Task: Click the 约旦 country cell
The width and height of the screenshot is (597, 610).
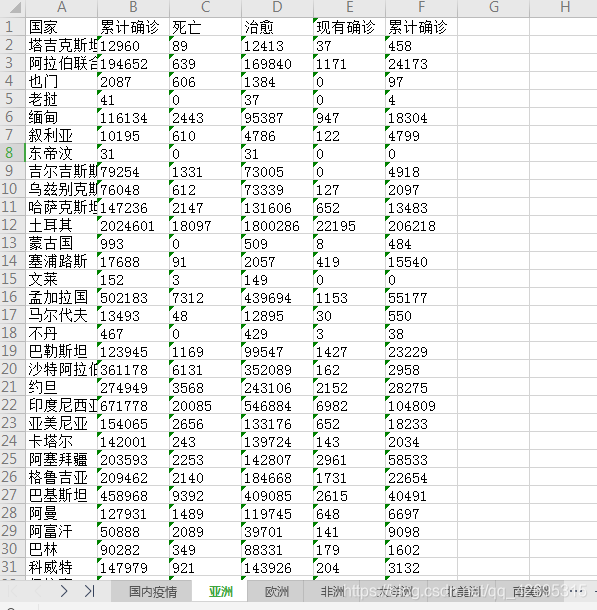Action: pyautogui.click(x=61, y=387)
